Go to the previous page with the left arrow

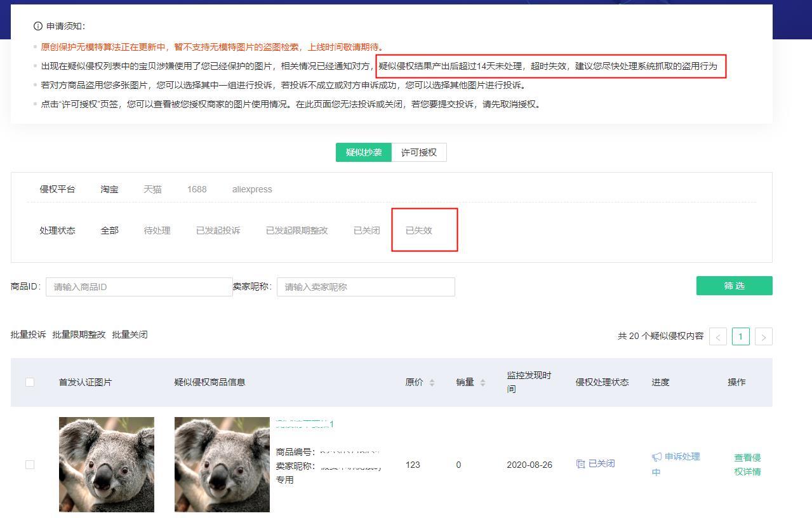coord(718,336)
